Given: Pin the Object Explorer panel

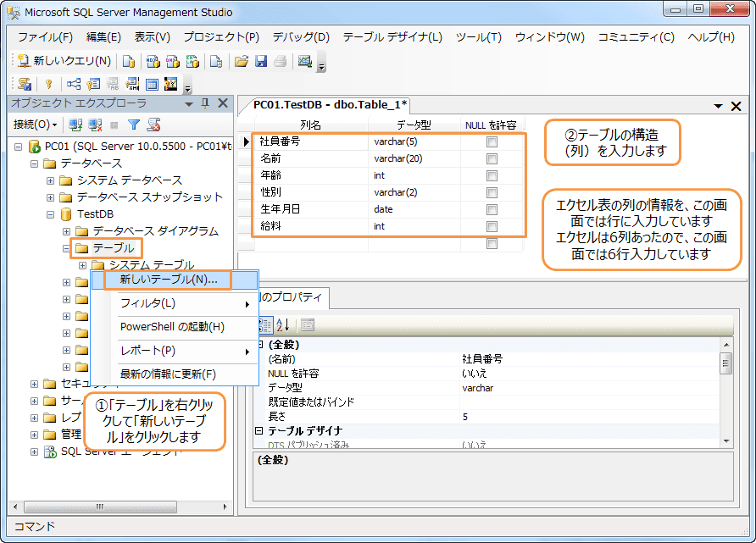Looking at the screenshot, I should (x=205, y=103).
